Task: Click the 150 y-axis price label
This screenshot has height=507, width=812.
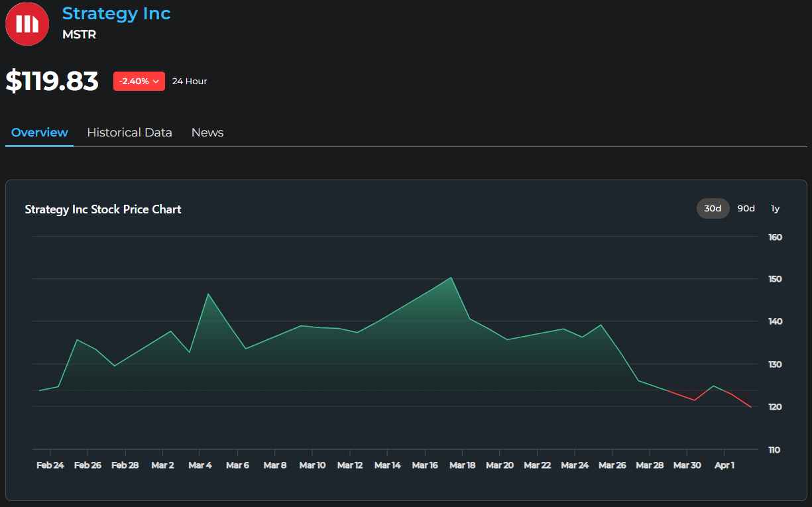Action: (x=775, y=279)
